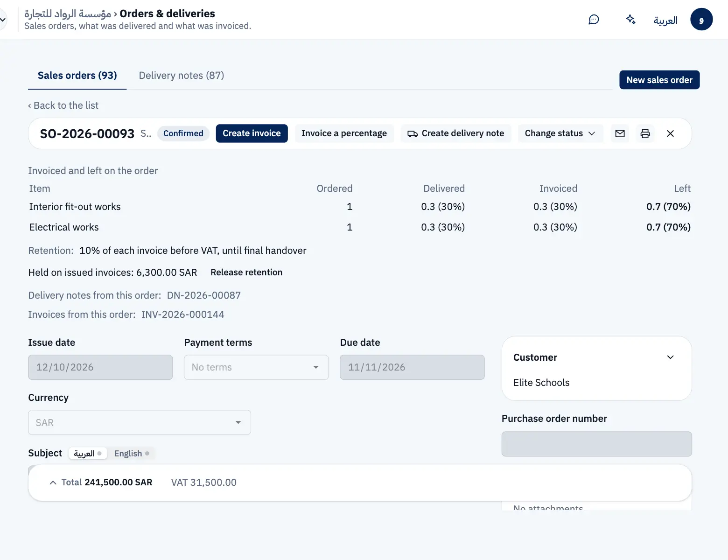Switch to the Delivery notes tab
This screenshot has width=728, height=560.
pos(182,76)
